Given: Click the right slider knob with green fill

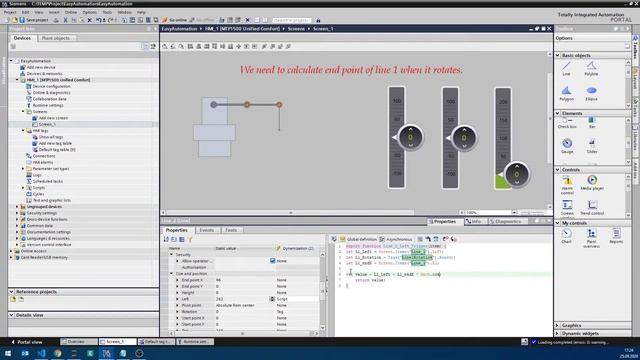Looking at the screenshot, I should (x=517, y=174).
